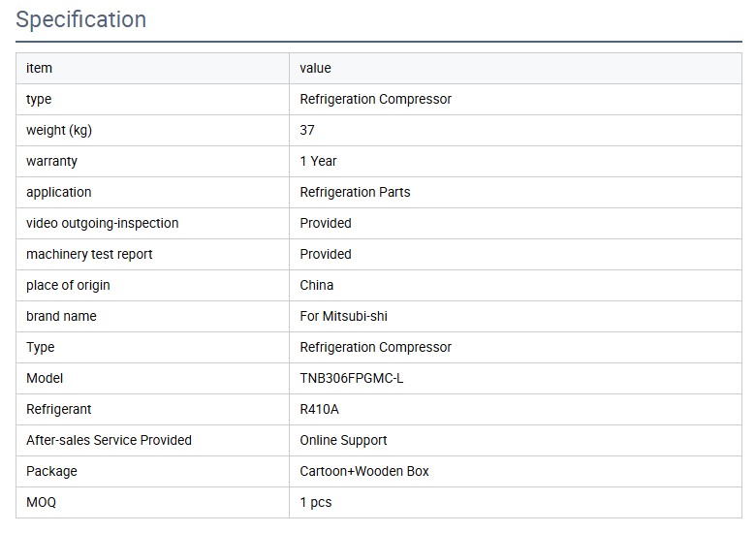The height and width of the screenshot is (533, 756).
Task: Select the 'China' place of origin value
Action: click(317, 285)
